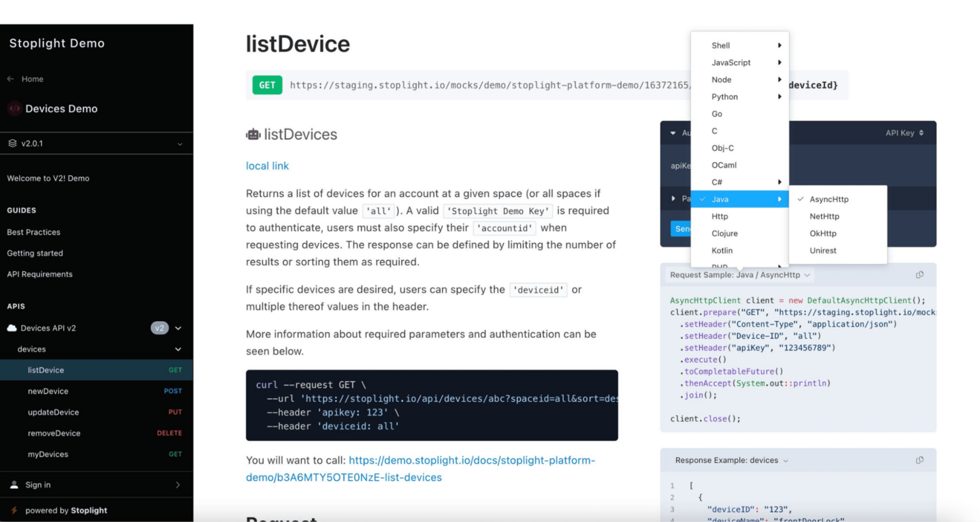Viewport: 980px width, 522px height.
Task: Click the Home back arrow icon
Action: pos(11,79)
